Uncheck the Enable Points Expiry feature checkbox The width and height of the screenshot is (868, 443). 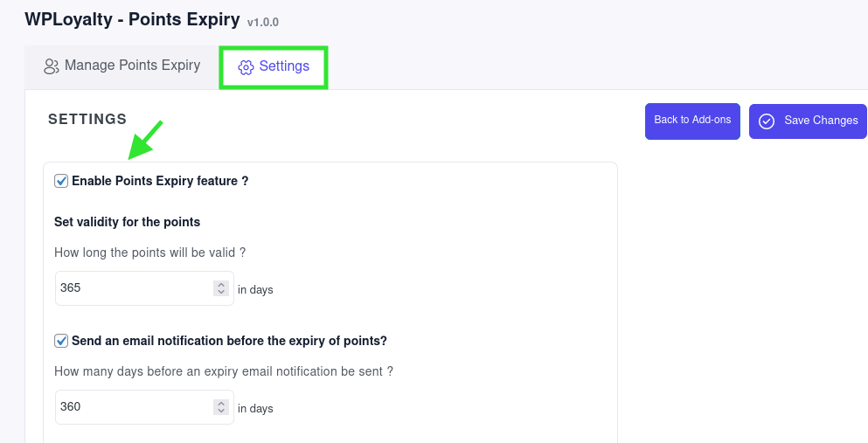[x=61, y=181]
